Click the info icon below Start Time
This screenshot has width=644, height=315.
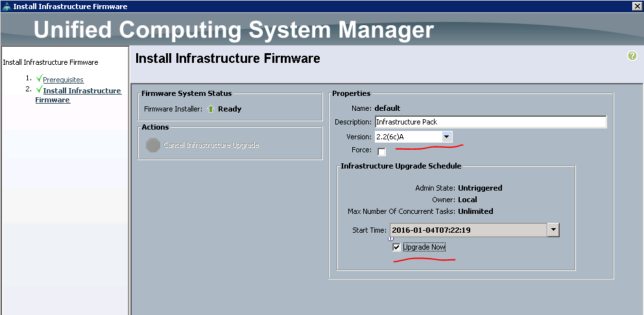coord(390,239)
